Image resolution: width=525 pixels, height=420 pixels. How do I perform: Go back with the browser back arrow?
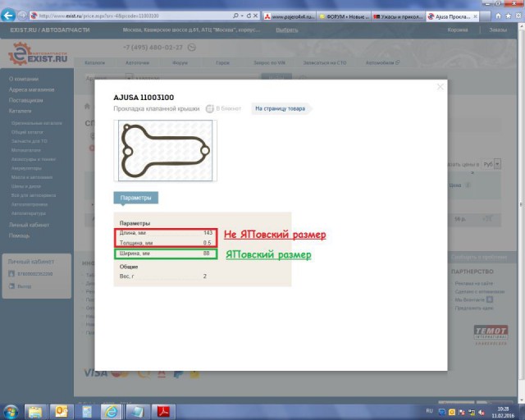[8, 16]
